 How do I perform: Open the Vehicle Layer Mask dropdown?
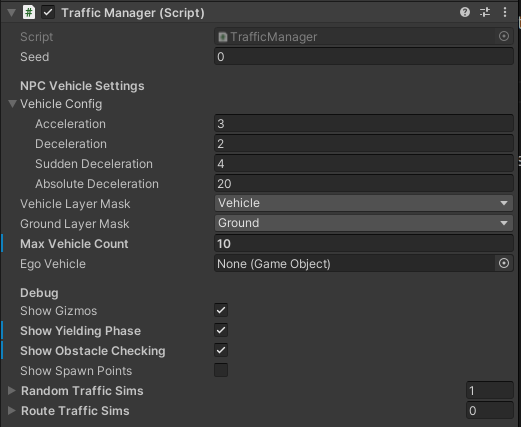pos(364,203)
